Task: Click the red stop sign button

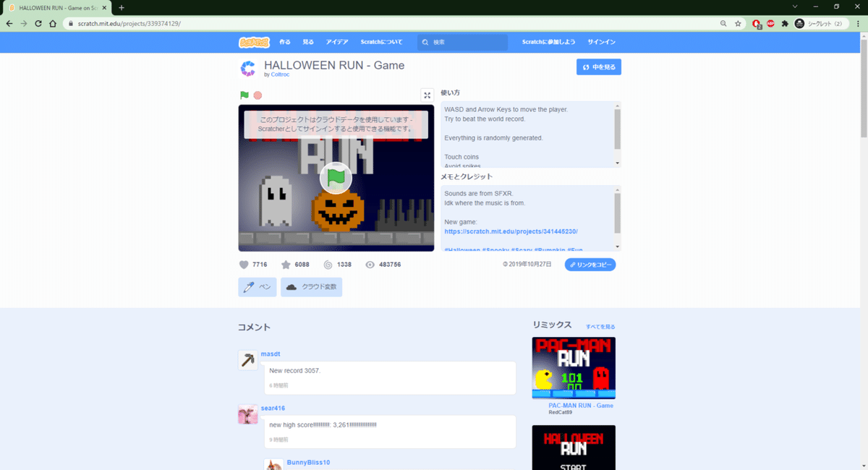Action: (258, 95)
